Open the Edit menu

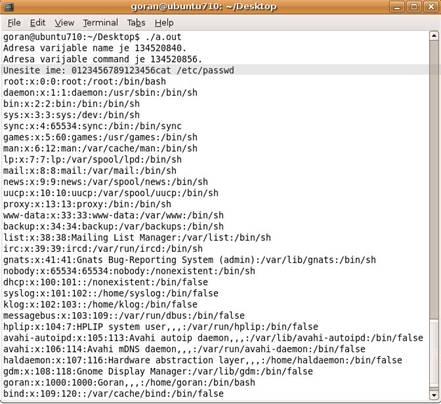[37, 23]
